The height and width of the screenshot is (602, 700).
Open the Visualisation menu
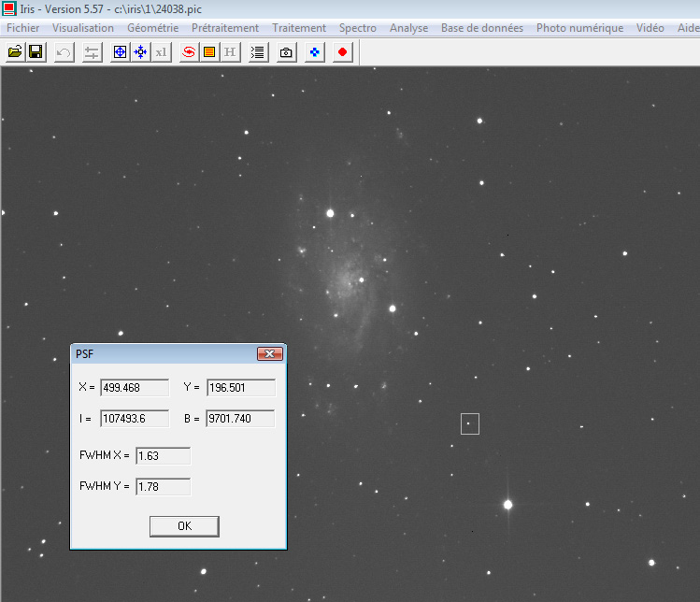83,28
